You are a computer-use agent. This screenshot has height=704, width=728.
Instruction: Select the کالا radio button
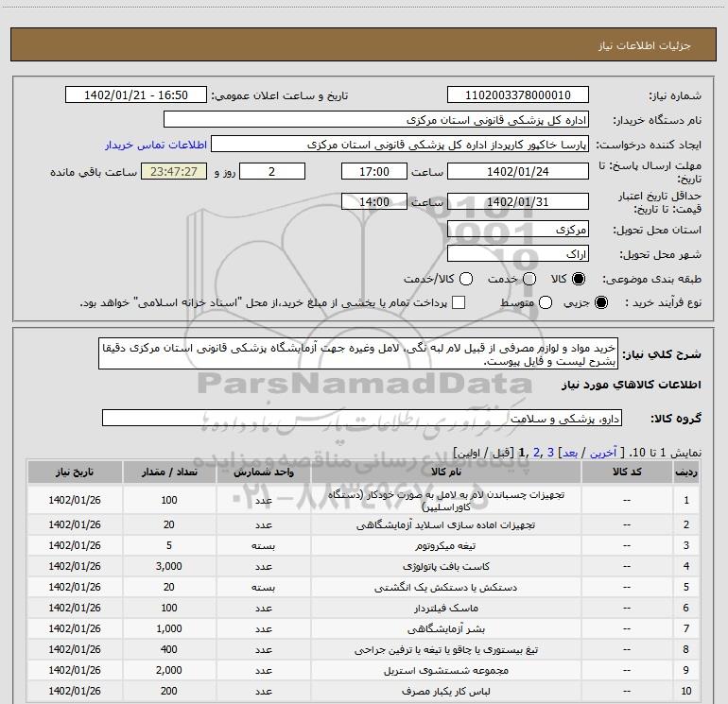[x=579, y=279]
